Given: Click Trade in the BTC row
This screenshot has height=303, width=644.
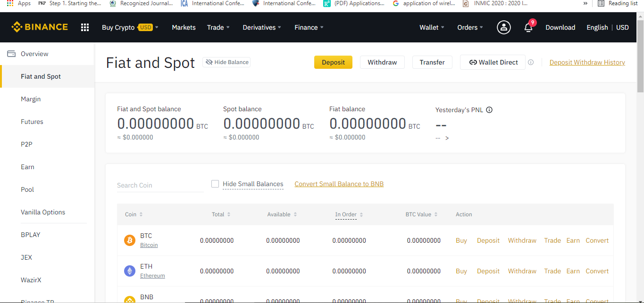Looking at the screenshot, I should [552, 240].
